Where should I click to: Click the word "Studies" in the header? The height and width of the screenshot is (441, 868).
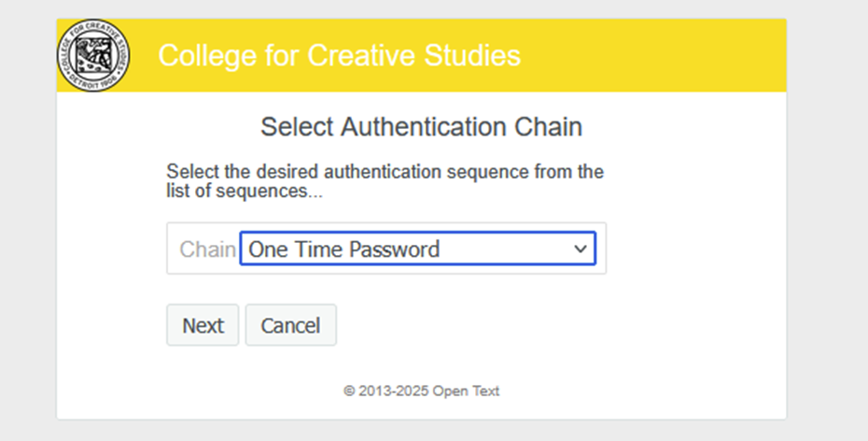pos(468,55)
